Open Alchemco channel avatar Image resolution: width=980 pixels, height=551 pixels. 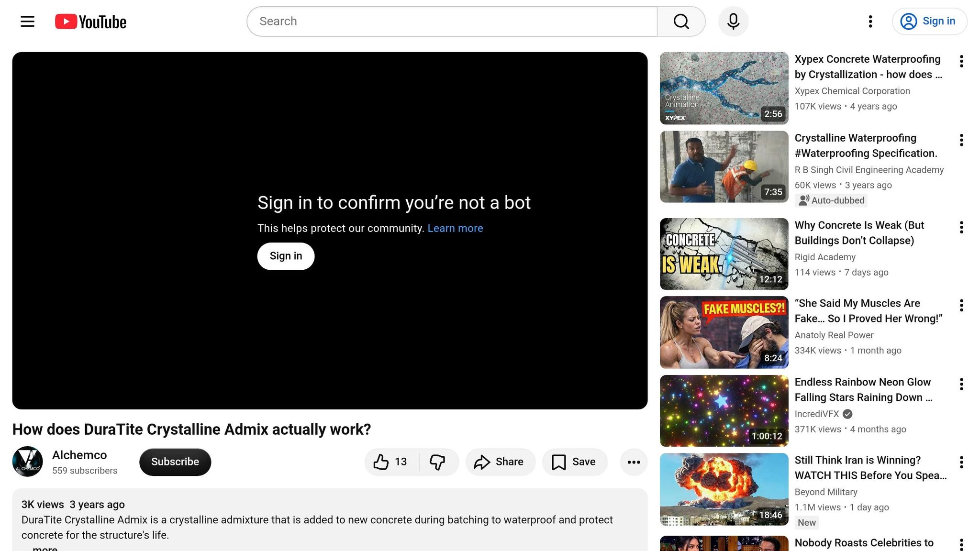tap(28, 462)
